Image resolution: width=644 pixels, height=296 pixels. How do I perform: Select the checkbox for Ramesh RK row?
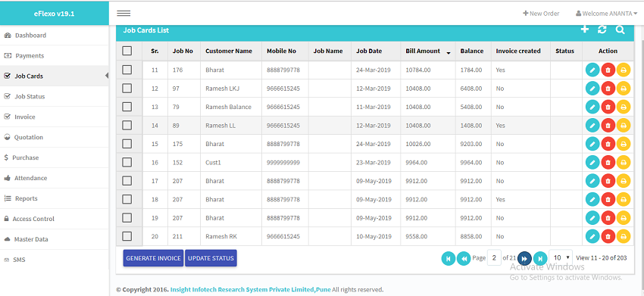point(127,236)
